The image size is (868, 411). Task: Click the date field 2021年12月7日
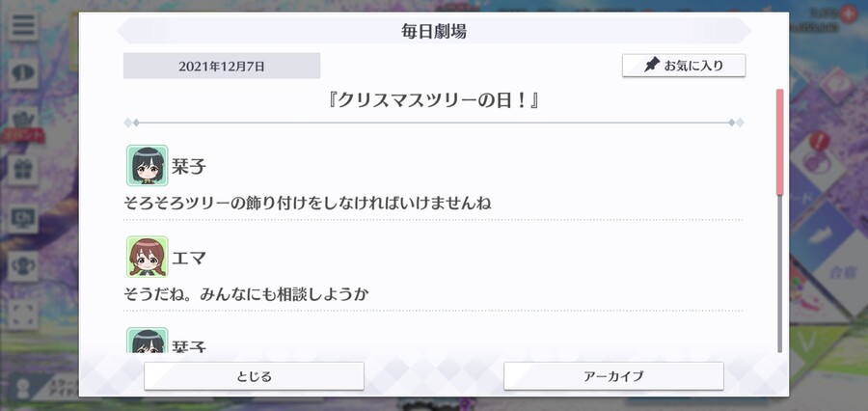(222, 66)
